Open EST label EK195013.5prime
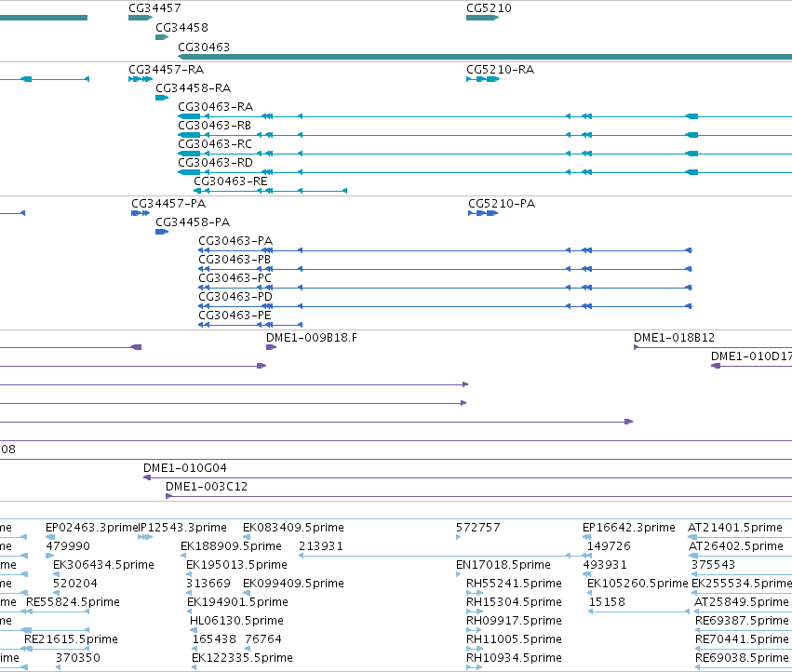This screenshot has width=792, height=672. pyautogui.click(x=237, y=565)
